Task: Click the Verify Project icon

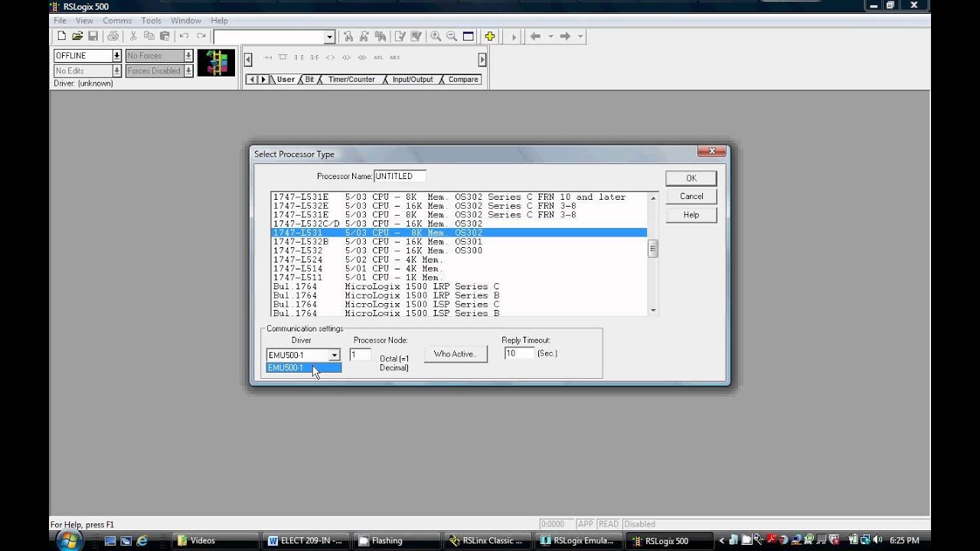Action: [416, 36]
